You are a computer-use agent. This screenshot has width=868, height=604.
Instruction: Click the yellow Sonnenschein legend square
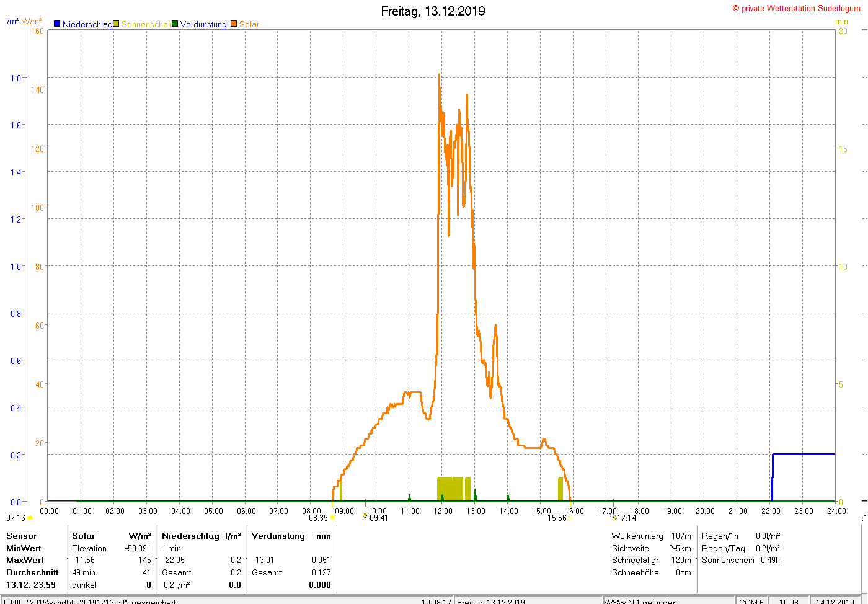pos(116,24)
